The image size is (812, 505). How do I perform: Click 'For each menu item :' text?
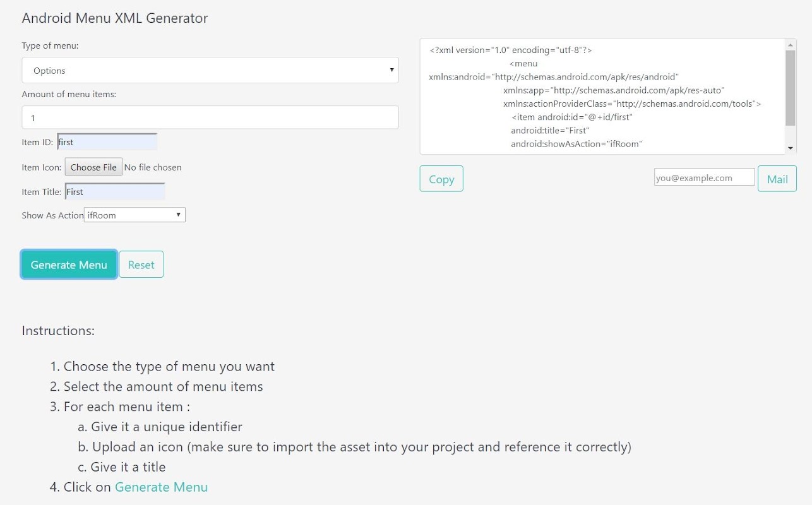pyautogui.click(x=127, y=407)
